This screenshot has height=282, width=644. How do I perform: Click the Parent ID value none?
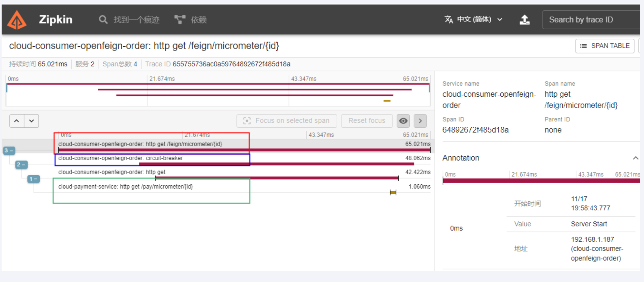[553, 130]
